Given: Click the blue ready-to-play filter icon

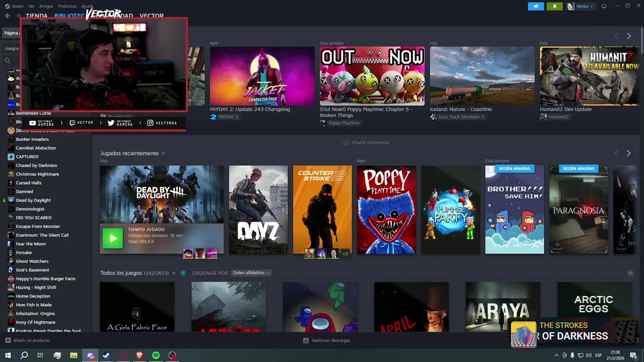Looking at the screenshot, I should (183, 273).
